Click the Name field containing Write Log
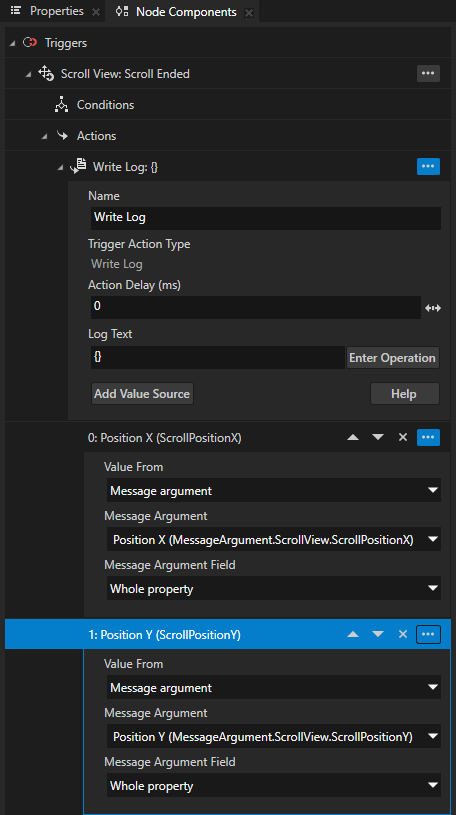Image resolution: width=456 pixels, height=815 pixels. (x=266, y=217)
